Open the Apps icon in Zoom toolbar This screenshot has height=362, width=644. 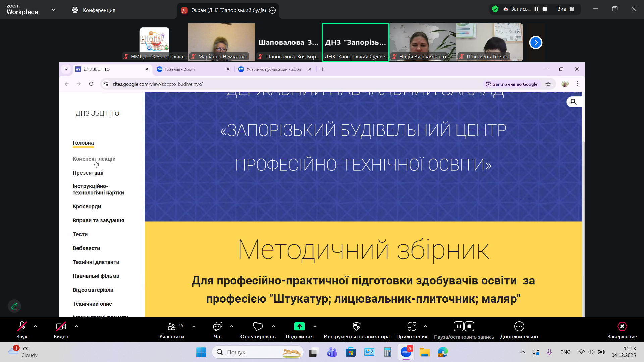(412, 326)
